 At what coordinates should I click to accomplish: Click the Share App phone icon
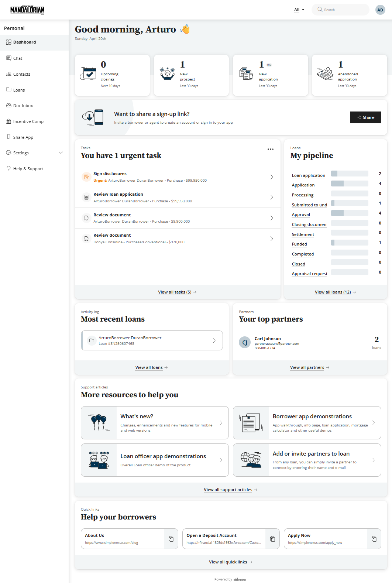pos(8,137)
